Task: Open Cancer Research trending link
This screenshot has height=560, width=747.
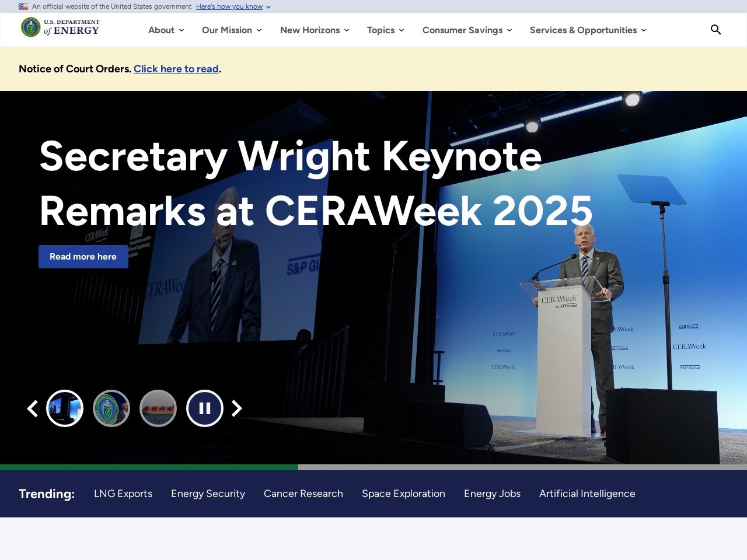Action: coord(303,494)
